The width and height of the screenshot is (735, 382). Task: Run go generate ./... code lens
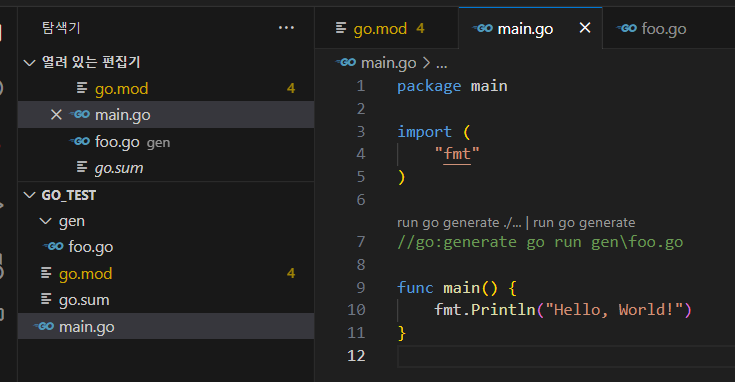click(x=459, y=223)
